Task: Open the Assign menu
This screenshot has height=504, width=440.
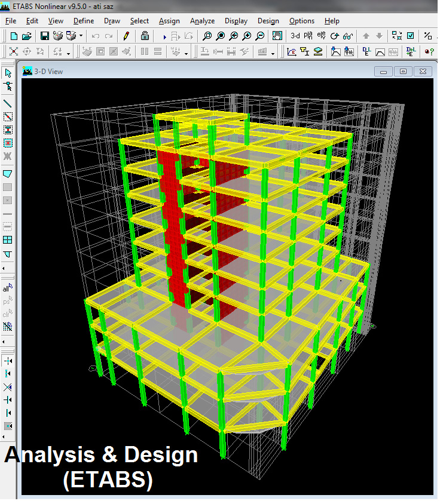Action: click(169, 21)
